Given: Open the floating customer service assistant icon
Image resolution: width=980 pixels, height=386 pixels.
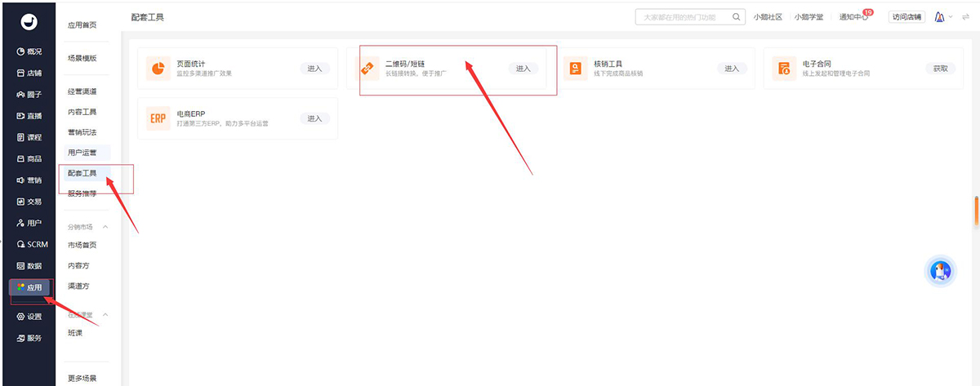Looking at the screenshot, I should coord(941,273).
